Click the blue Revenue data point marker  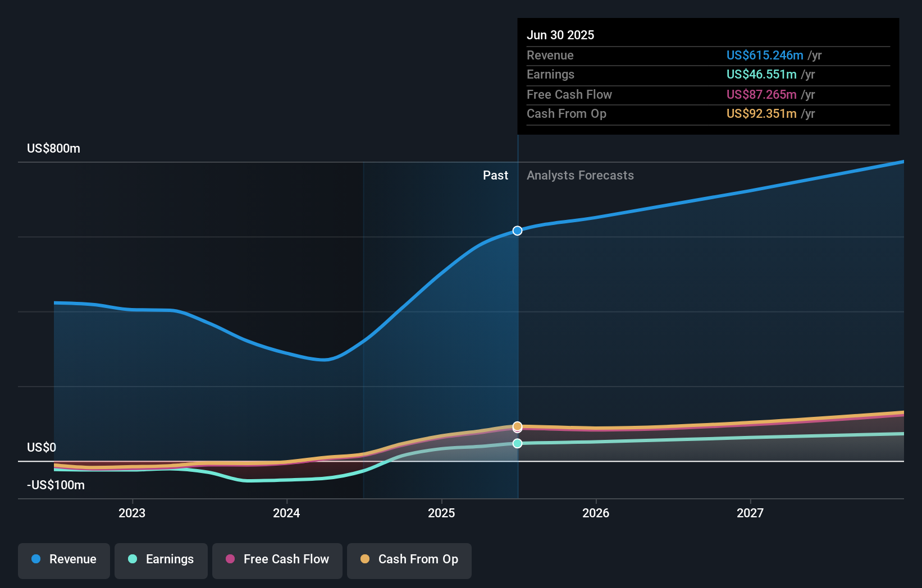tap(517, 230)
